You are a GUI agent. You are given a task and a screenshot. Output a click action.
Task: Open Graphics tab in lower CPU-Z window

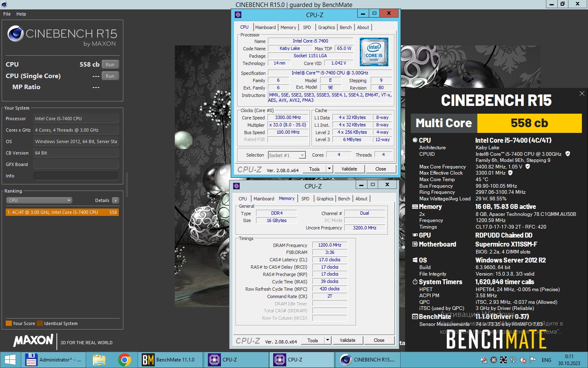pyautogui.click(x=325, y=199)
